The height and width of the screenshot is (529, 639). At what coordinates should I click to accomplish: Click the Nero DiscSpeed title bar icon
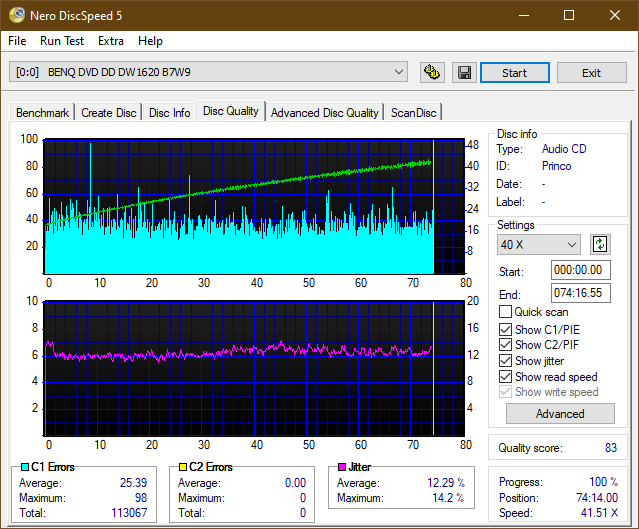pyautogui.click(x=16, y=16)
